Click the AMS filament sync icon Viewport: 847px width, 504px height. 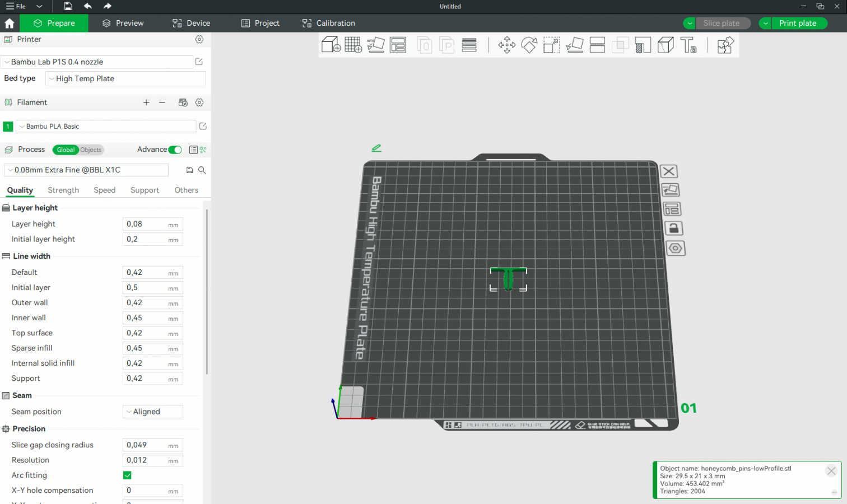click(183, 102)
